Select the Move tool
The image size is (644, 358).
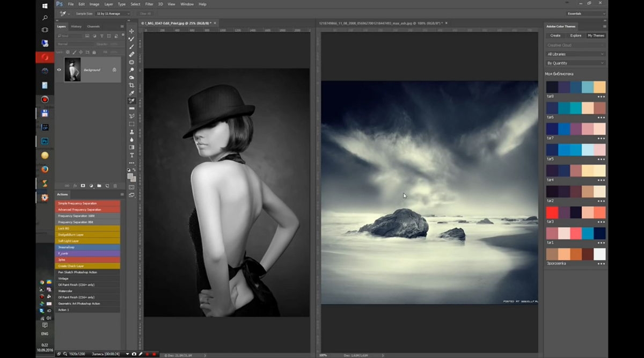tap(131, 31)
